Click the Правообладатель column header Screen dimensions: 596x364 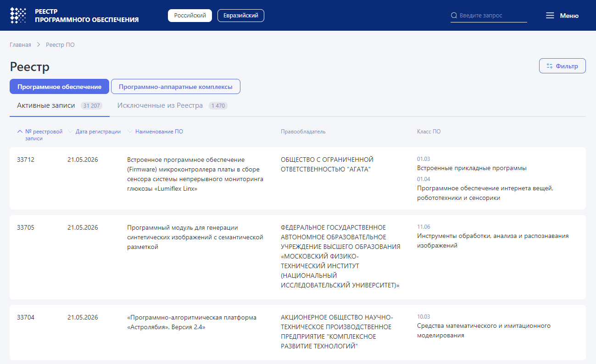pos(303,132)
